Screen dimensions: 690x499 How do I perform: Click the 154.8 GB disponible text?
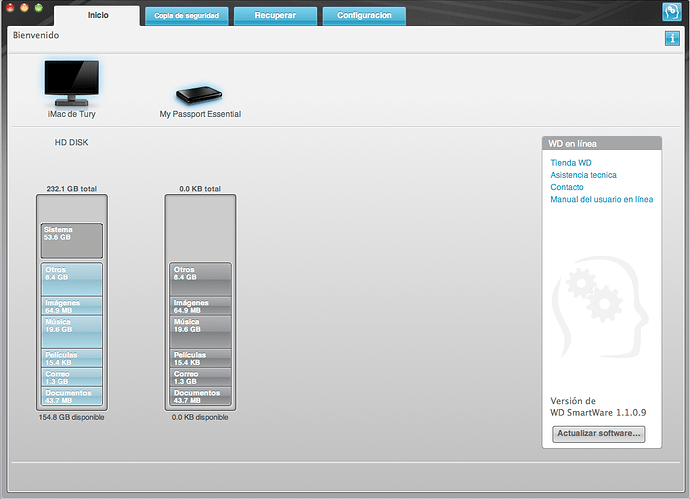(71, 417)
